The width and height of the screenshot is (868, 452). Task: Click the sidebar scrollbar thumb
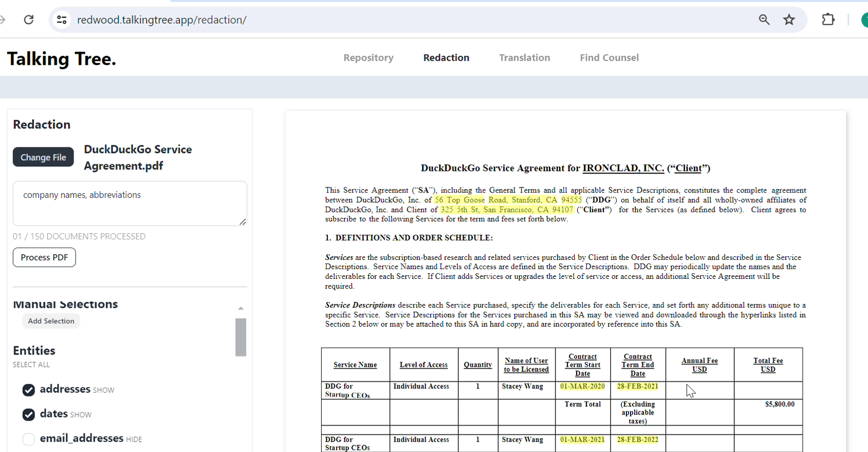pyautogui.click(x=241, y=337)
